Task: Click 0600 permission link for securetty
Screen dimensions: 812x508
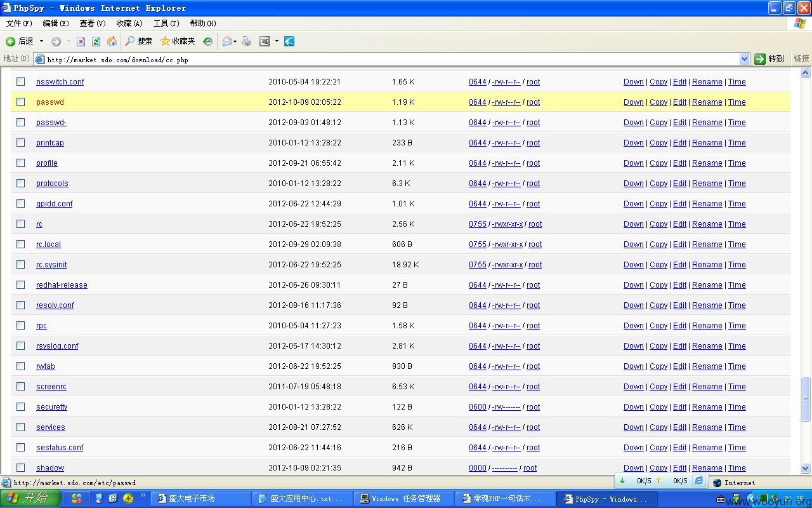Action: [x=478, y=407]
